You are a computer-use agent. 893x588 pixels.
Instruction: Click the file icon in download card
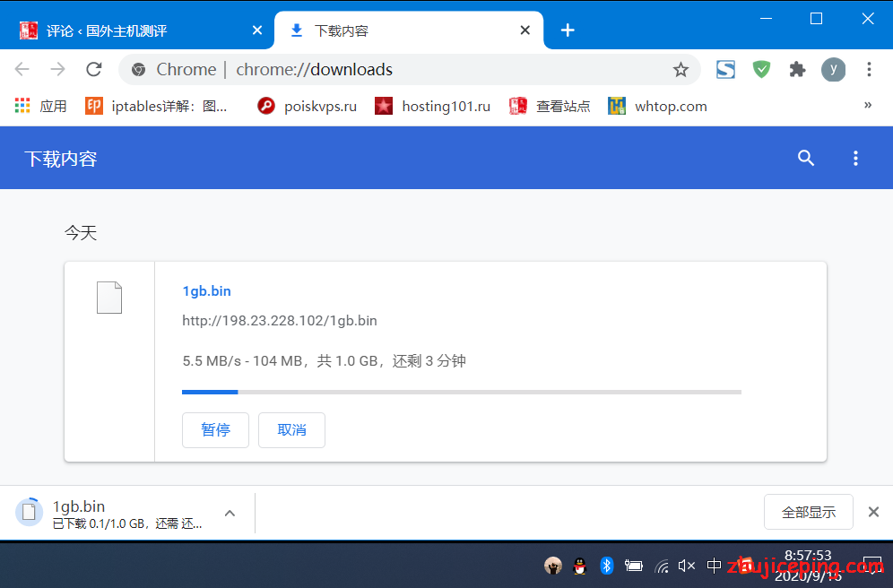tap(109, 298)
